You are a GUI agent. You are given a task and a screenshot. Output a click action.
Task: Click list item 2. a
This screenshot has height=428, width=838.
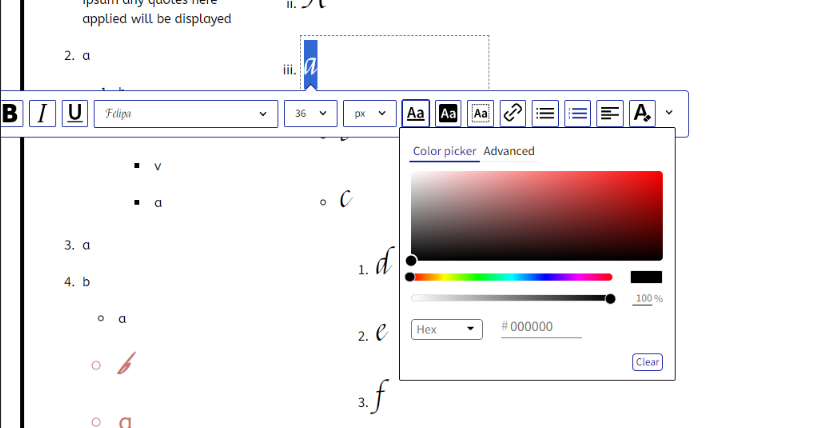[77, 56]
